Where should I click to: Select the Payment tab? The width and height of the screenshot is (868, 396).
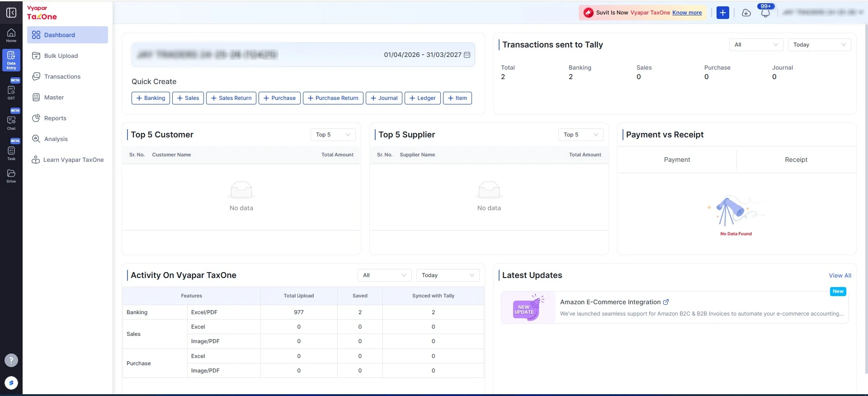[677, 160]
